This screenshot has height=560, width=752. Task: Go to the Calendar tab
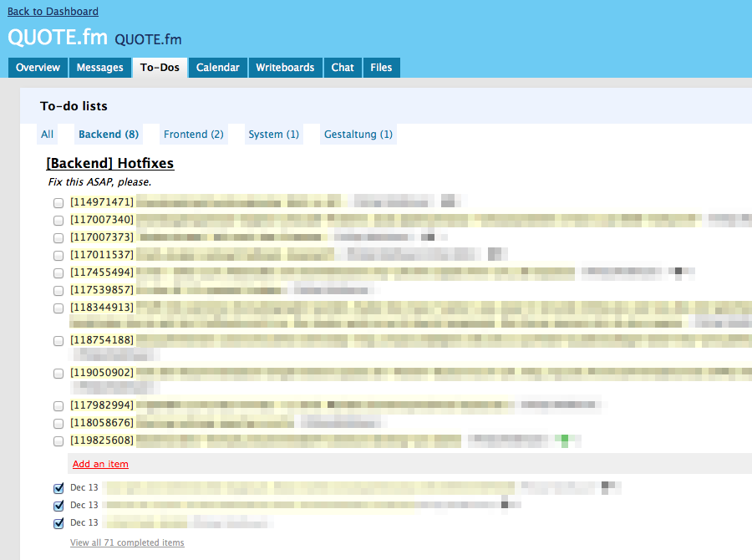[x=217, y=68]
